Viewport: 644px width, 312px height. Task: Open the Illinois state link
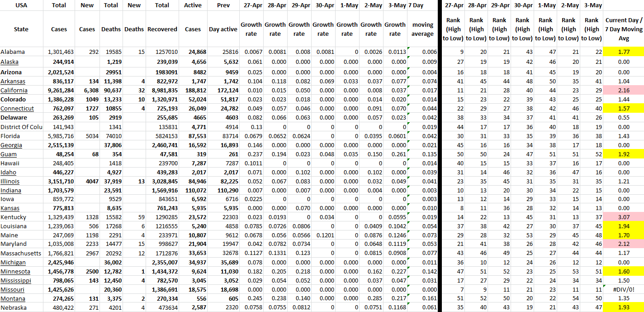10,181
